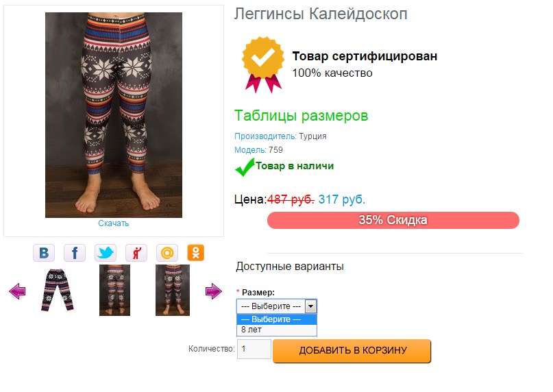
Task: Click the green in-stock checkmark icon
Action: [x=245, y=167]
